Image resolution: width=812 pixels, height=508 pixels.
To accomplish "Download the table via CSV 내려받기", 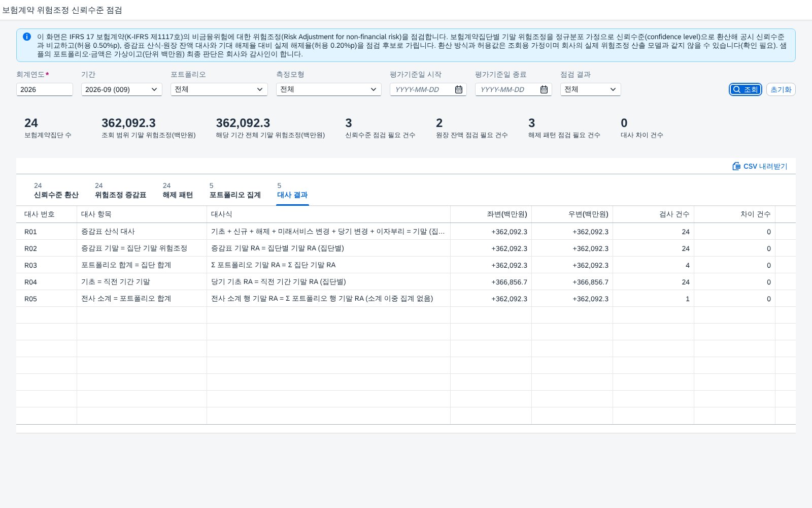I will tap(760, 166).
